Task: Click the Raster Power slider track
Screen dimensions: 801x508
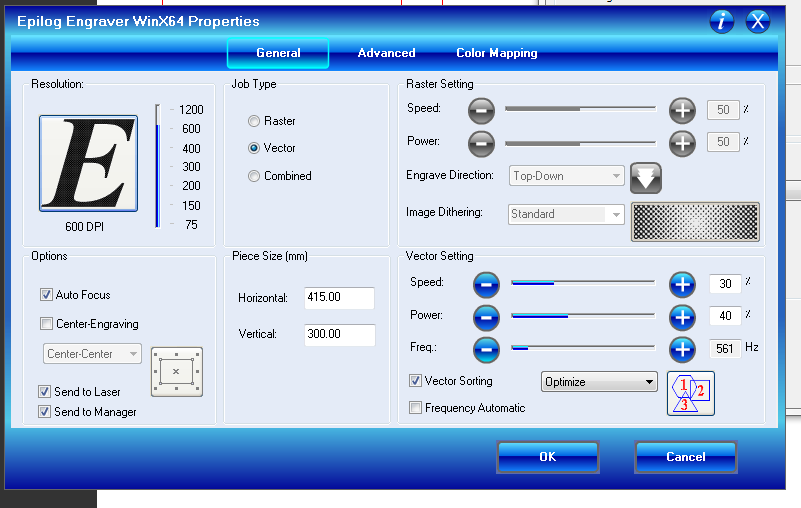Action: (x=580, y=144)
